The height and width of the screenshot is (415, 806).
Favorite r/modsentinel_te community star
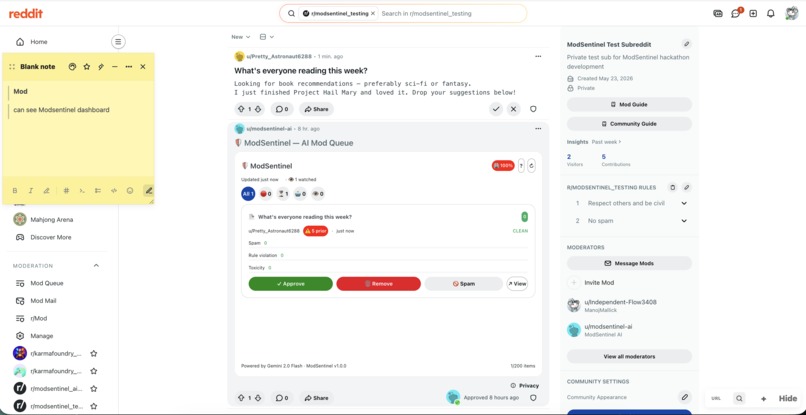[x=94, y=406]
